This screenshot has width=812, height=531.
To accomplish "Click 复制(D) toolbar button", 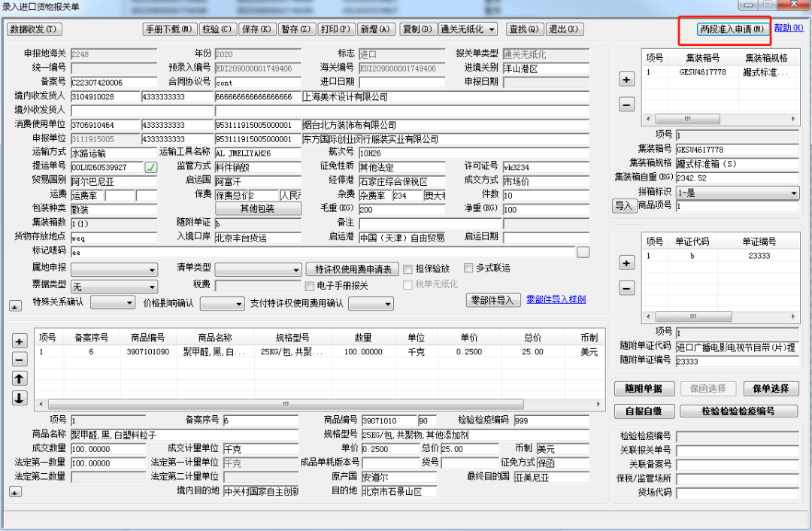I will point(417,29).
